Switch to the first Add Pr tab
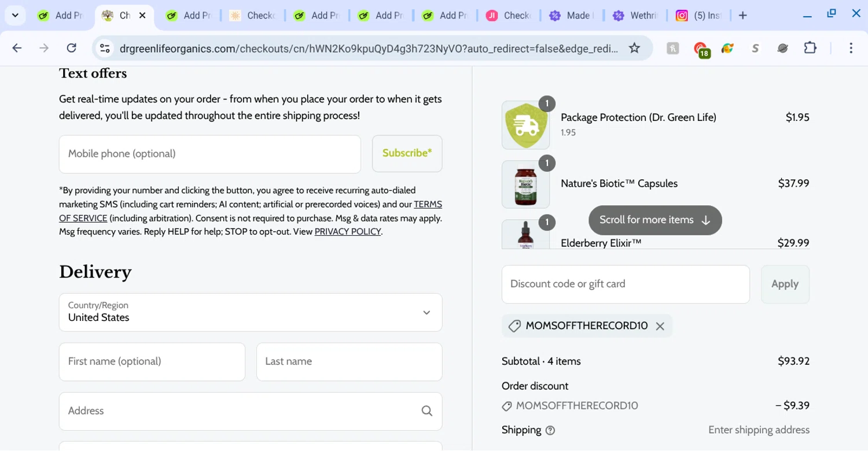This screenshot has height=451, width=868. click(60, 16)
